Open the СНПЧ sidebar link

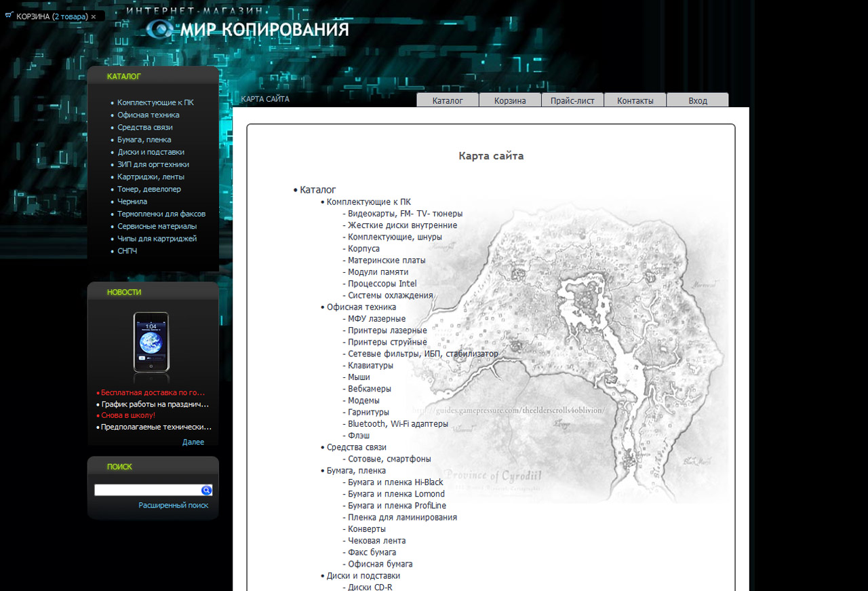tap(127, 250)
